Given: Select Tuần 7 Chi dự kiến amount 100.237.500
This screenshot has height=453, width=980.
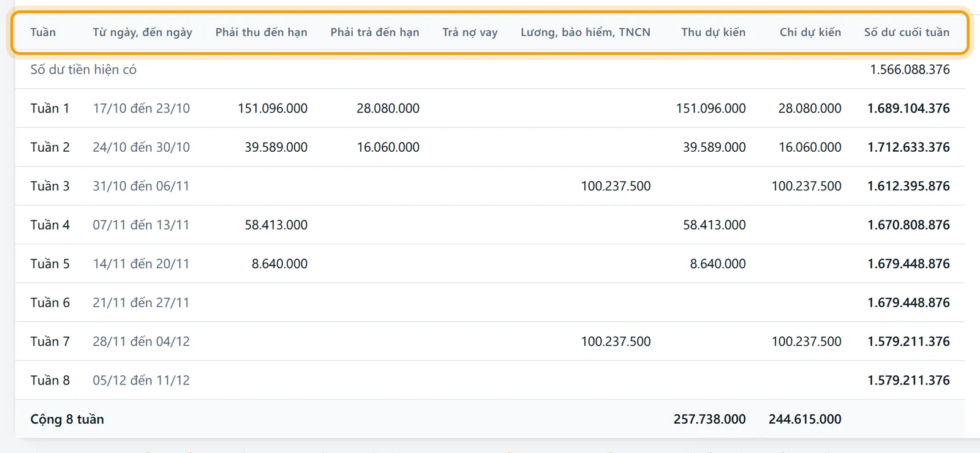Looking at the screenshot, I should (x=806, y=342).
